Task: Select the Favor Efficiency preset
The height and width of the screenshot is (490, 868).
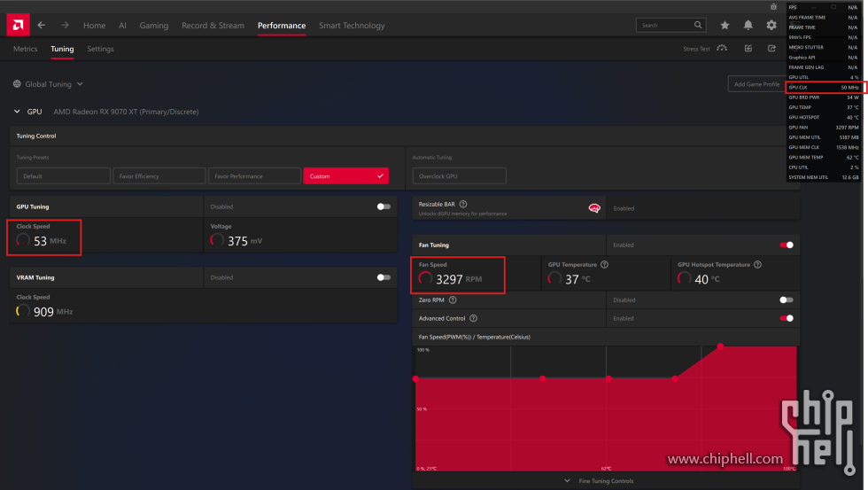Action: coord(159,176)
